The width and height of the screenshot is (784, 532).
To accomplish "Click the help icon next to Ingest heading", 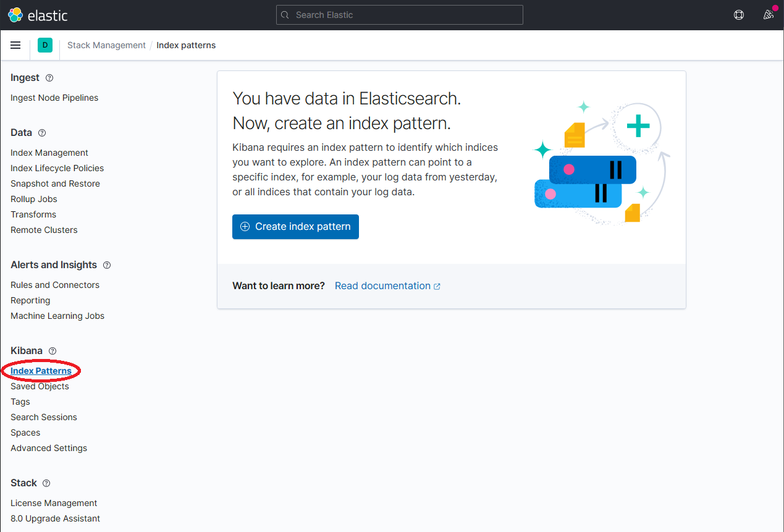I will [x=51, y=77].
